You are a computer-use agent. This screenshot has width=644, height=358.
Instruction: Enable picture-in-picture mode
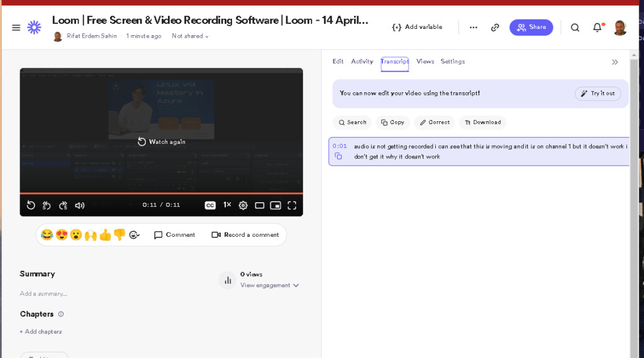point(275,205)
